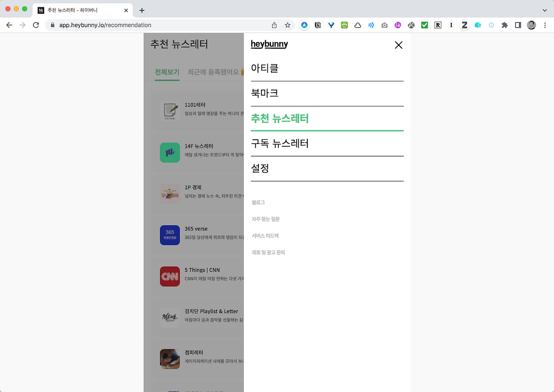Open the 제휴 및 광고 문의 link
The image size is (554, 392).
pyautogui.click(x=268, y=253)
